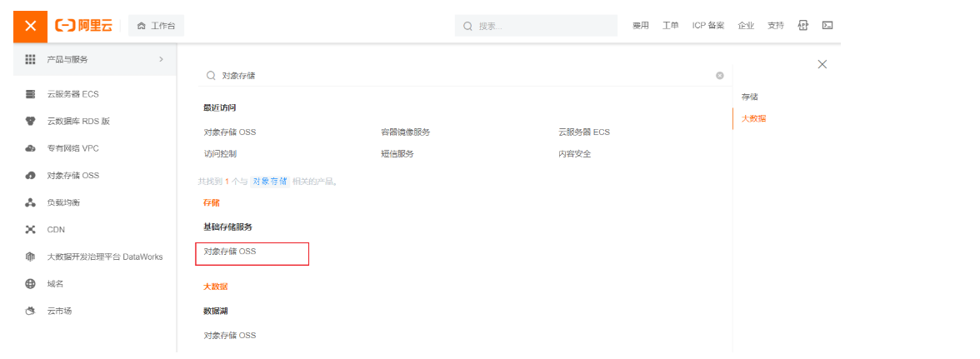This screenshot has width=980, height=359.
Task: Open the 工单 menu
Action: [671, 26]
